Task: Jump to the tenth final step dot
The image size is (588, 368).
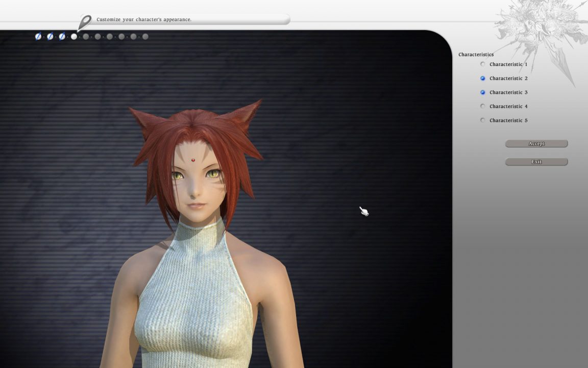Action: click(145, 36)
